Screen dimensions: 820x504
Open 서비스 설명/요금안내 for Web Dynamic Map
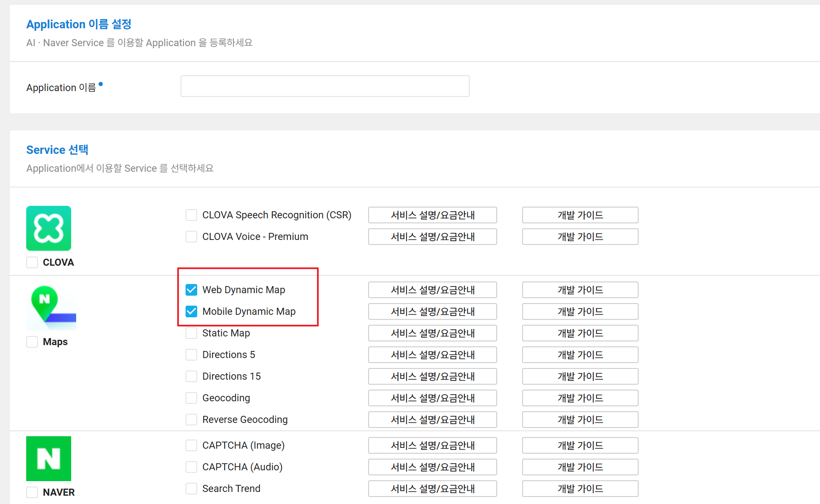pos(432,290)
